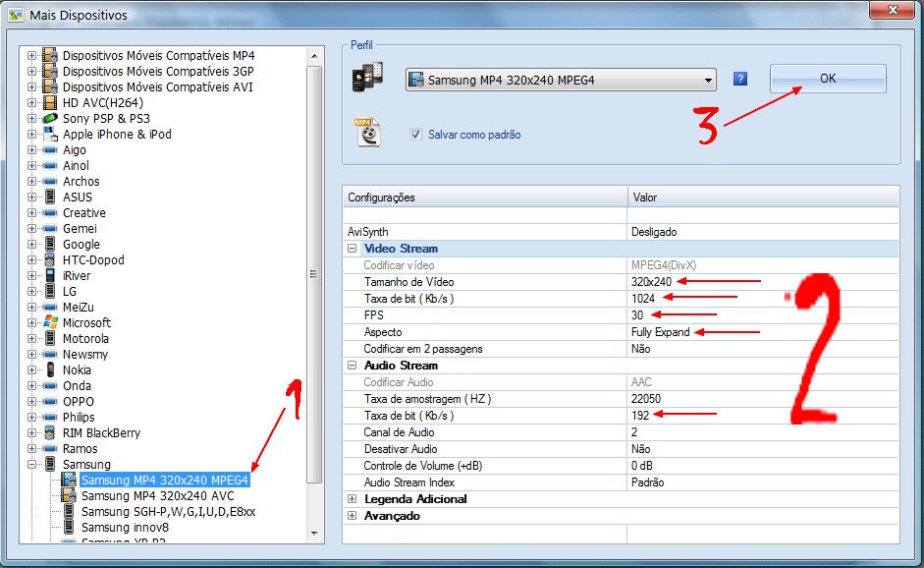Collapse the Samsung tree node
The width and height of the screenshot is (924, 568).
[31, 464]
